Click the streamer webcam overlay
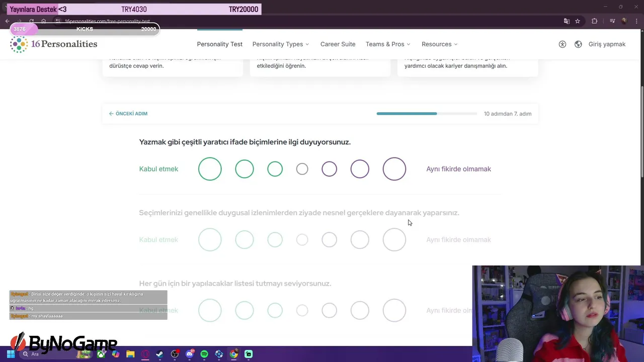The image size is (644, 362). 558,314
